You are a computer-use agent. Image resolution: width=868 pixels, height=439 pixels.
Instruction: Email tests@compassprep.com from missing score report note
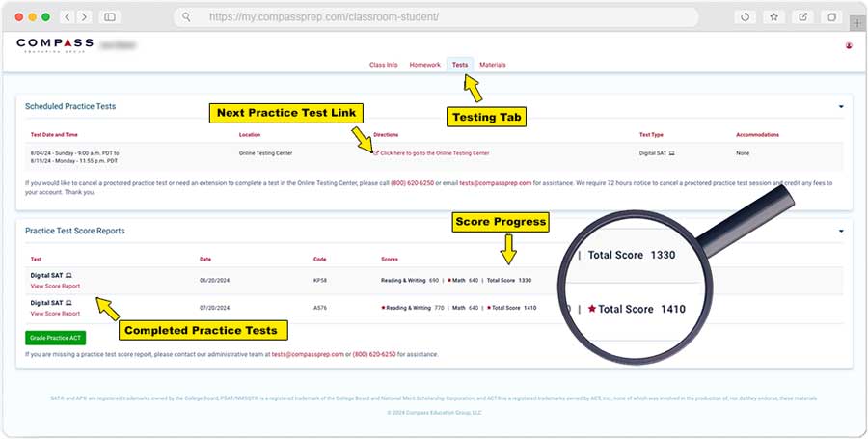click(x=308, y=354)
